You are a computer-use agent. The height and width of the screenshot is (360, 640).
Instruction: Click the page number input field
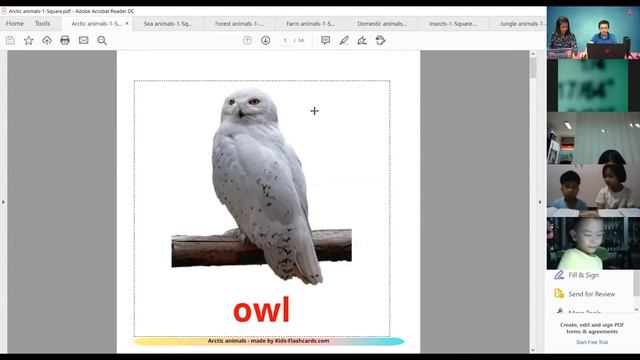[285, 41]
